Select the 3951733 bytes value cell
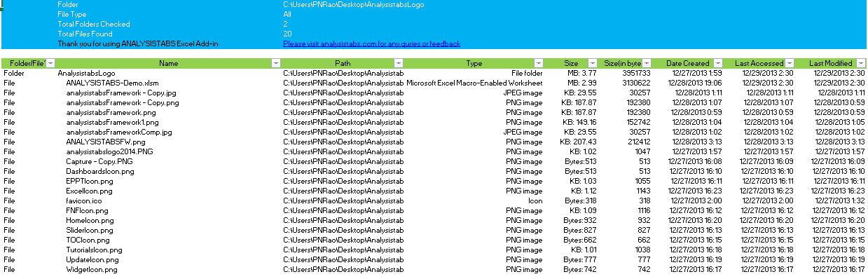 click(x=637, y=73)
